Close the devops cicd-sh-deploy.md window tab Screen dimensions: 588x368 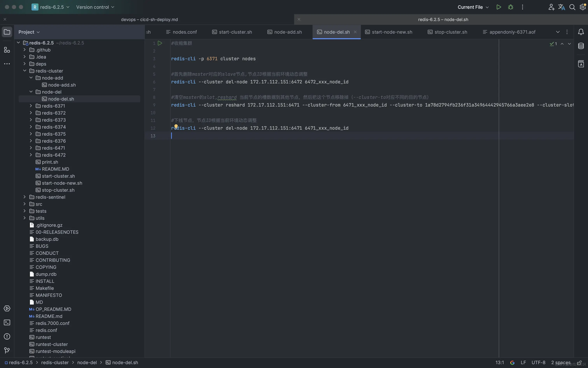click(5, 19)
